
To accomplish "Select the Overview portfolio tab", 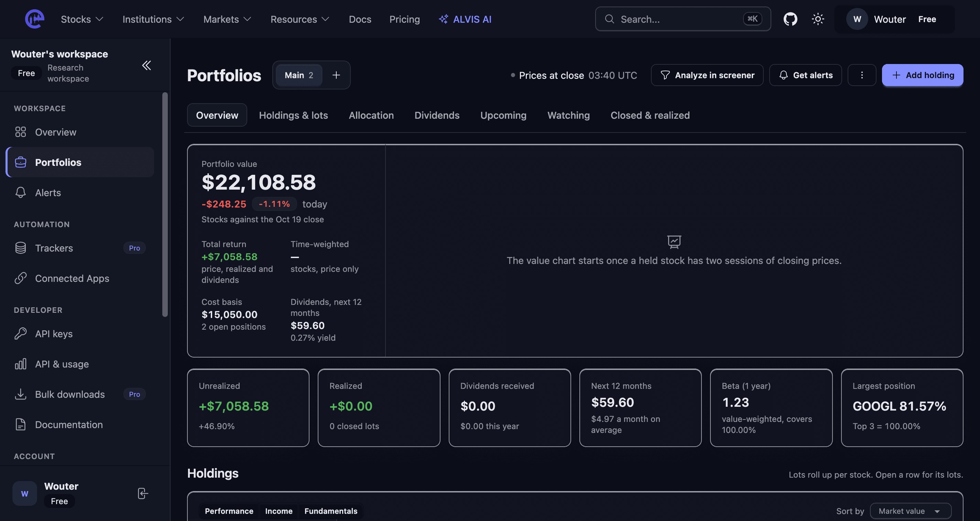I will (217, 115).
